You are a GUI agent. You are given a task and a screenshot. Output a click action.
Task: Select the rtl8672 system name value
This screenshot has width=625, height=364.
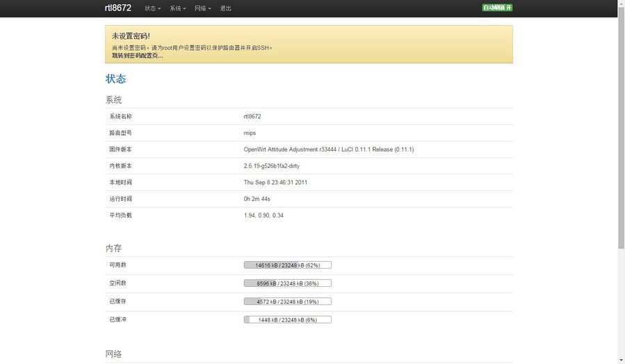tap(252, 116)
